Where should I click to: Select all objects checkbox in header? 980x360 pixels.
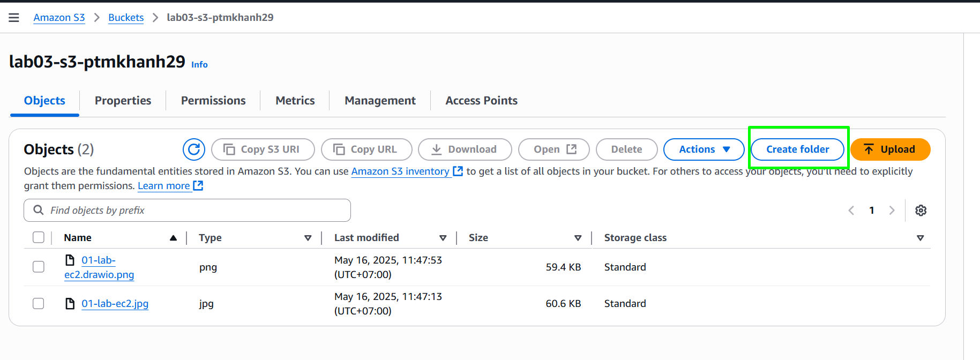pos(39,237)
